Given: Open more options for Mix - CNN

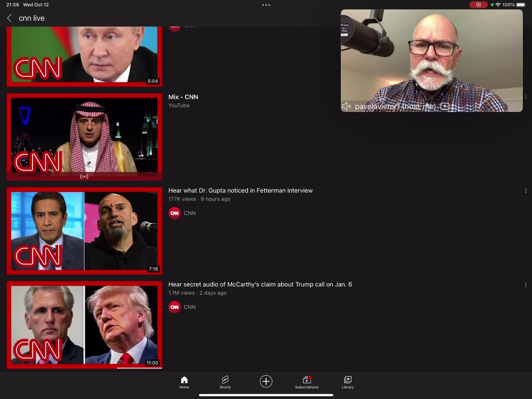Looking at the screenshot, I should click(526, 97).
